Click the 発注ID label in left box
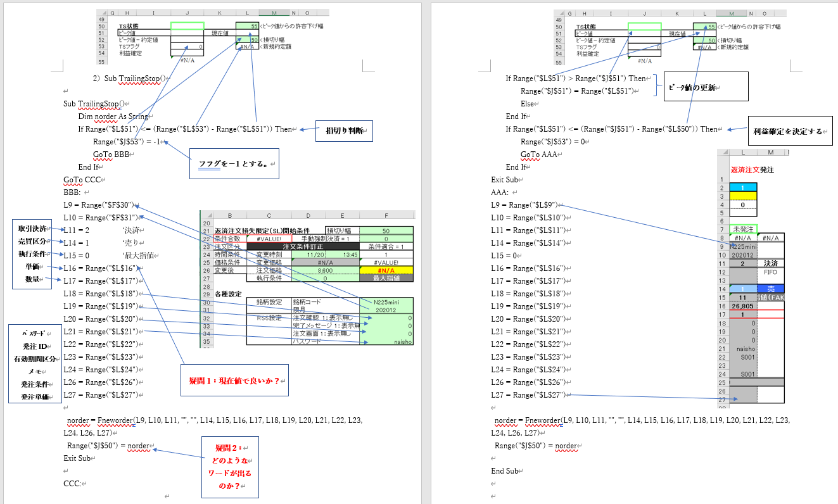 [35, 346]
